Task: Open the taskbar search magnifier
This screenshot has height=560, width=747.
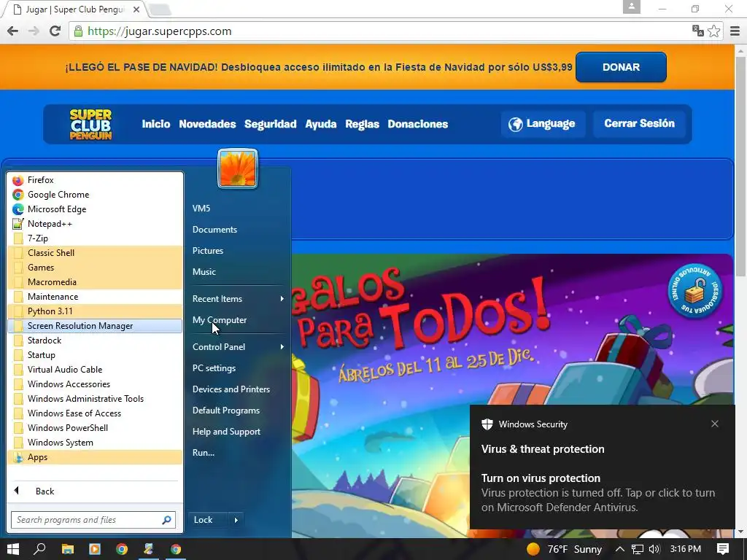Action: click(x=40, y=549)
